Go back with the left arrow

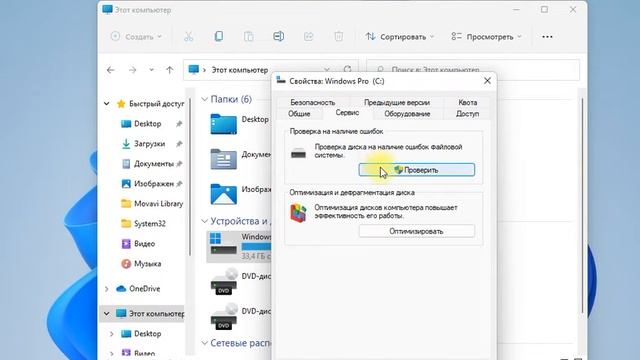[x=111, y=70]
